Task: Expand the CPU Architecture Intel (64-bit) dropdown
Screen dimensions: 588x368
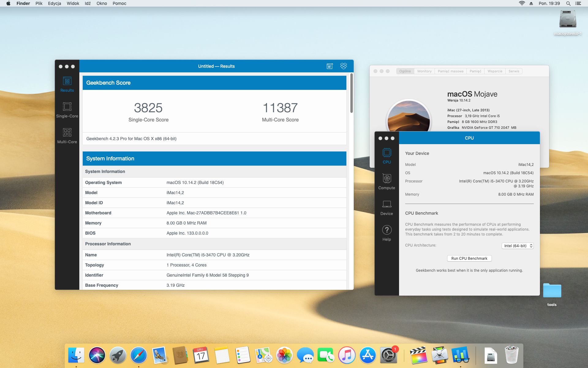Action: (x=518, y=246)
